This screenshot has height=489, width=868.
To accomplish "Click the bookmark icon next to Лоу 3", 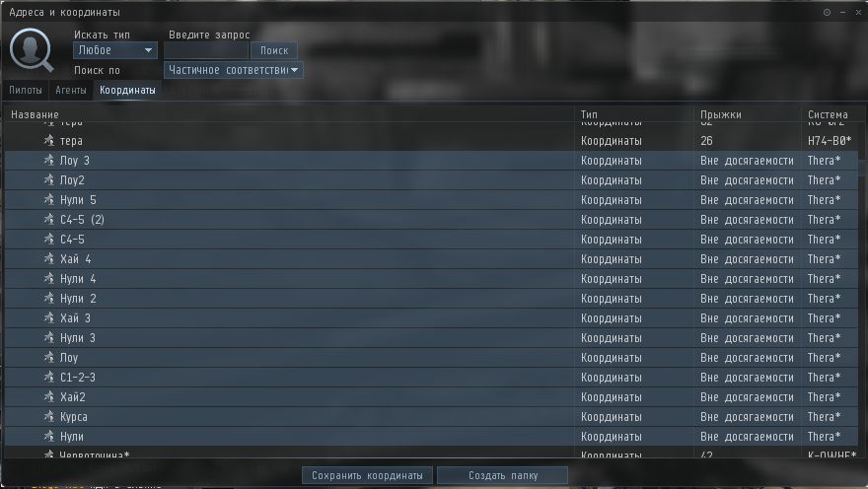I will (49, 161).
